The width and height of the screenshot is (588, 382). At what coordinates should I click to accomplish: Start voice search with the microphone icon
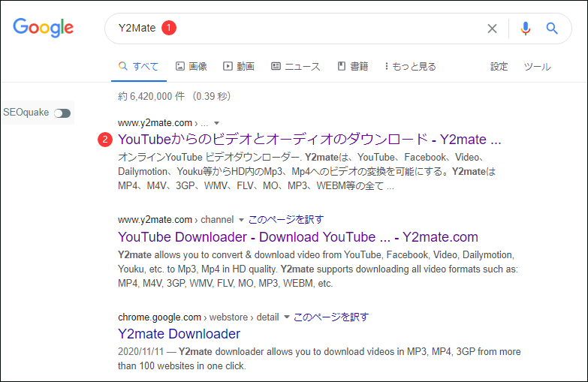(x=526, y=29)
